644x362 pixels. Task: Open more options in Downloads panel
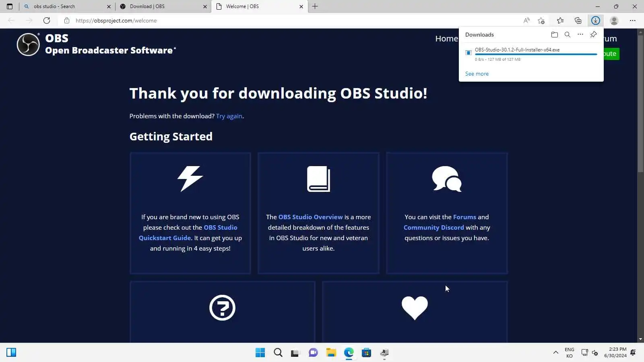(580, 35)
